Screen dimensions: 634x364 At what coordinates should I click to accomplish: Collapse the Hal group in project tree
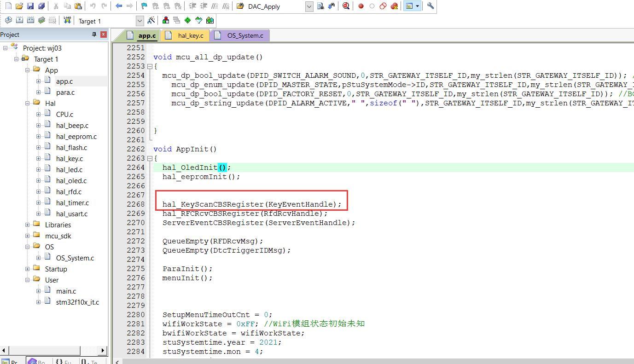point(27,103)
